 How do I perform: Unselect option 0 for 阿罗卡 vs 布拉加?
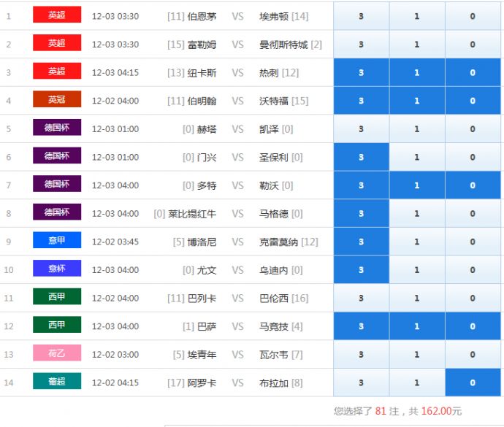point(473,382)
